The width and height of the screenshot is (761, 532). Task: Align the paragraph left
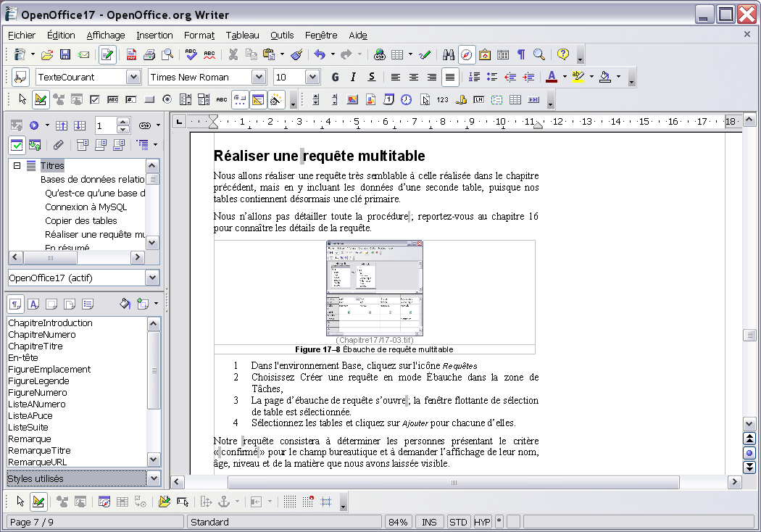(x=396, y=77)
